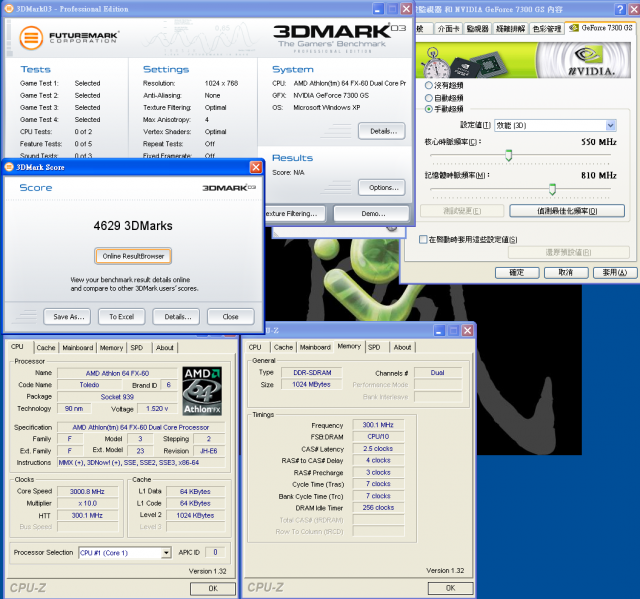
Task: Click the apply (A) button in NVIDIA dialog
Action: coord(615,273)
